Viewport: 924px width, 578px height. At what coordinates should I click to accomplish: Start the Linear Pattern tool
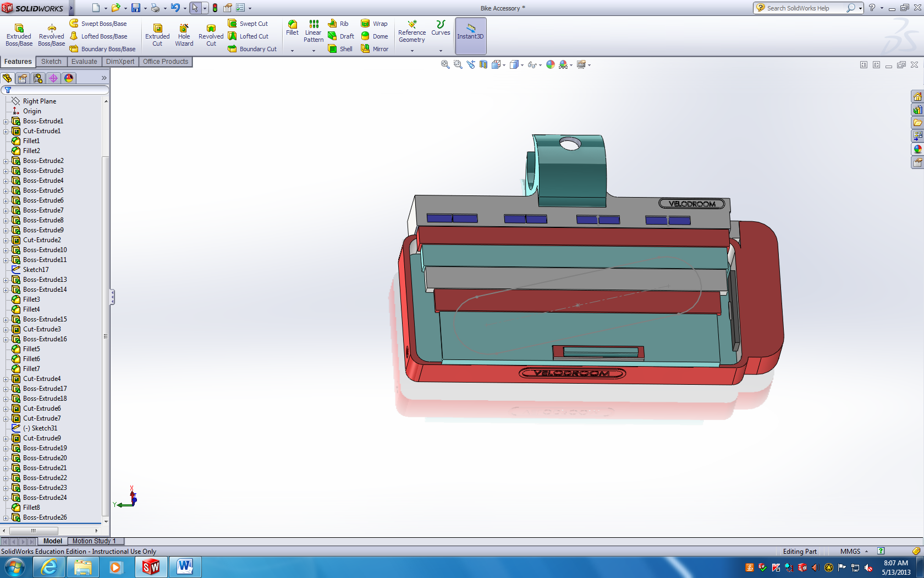tap(313, 31)
